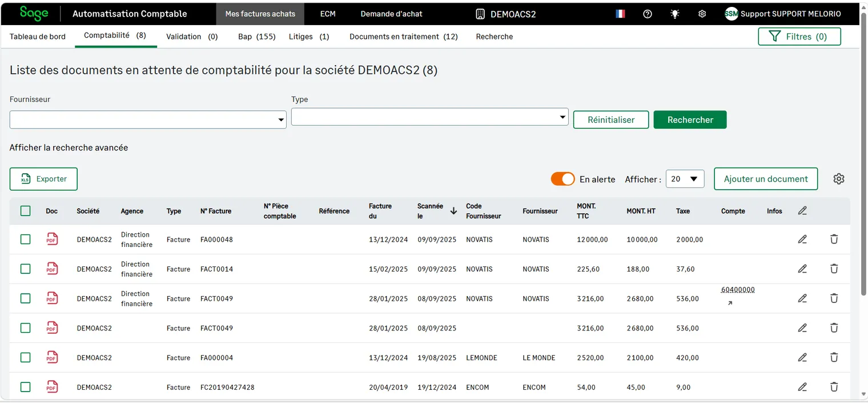Open the Litiges (1) tab
This screenshot has height=403, width=868.
(309, 37)
